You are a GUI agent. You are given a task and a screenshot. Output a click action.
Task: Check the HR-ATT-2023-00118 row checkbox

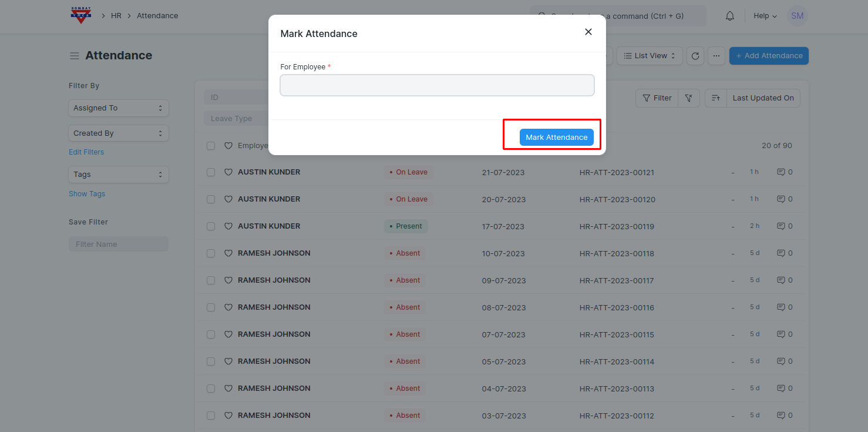pos(211,253)
